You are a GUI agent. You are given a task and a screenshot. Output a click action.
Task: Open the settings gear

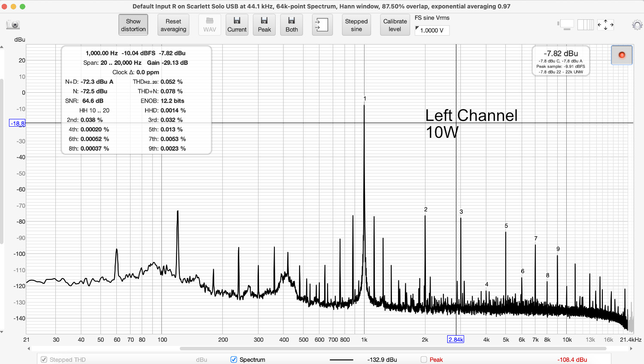click(637, 24)
